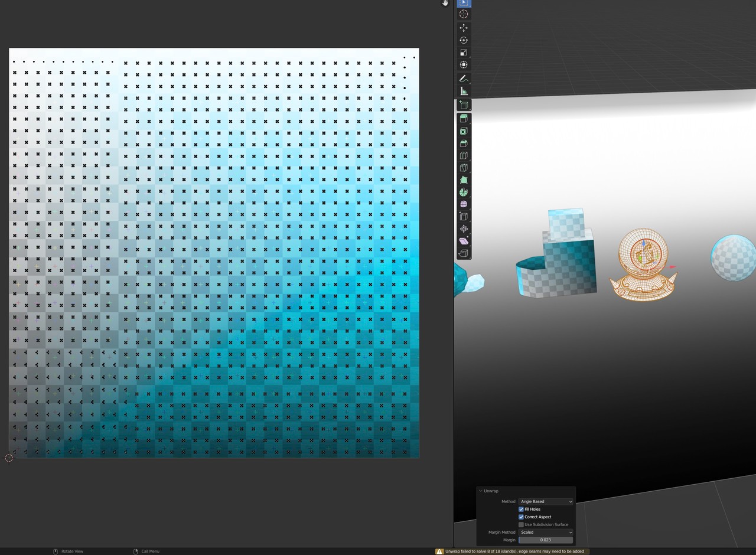
Task: Switch to the Scale tool
Action: tap(464, 53)
